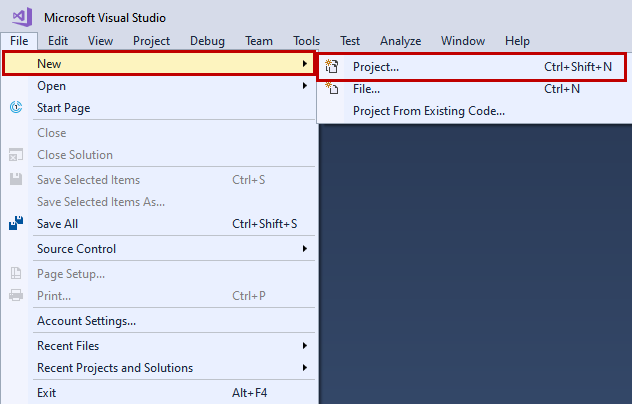Click the Close Solution icon
Image resolution: width=632 pixels, height=404 pixels.
point(16,155)
